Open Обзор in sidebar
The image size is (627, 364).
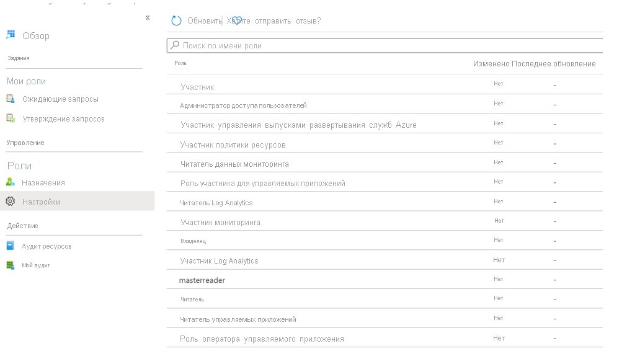[36, 35]
